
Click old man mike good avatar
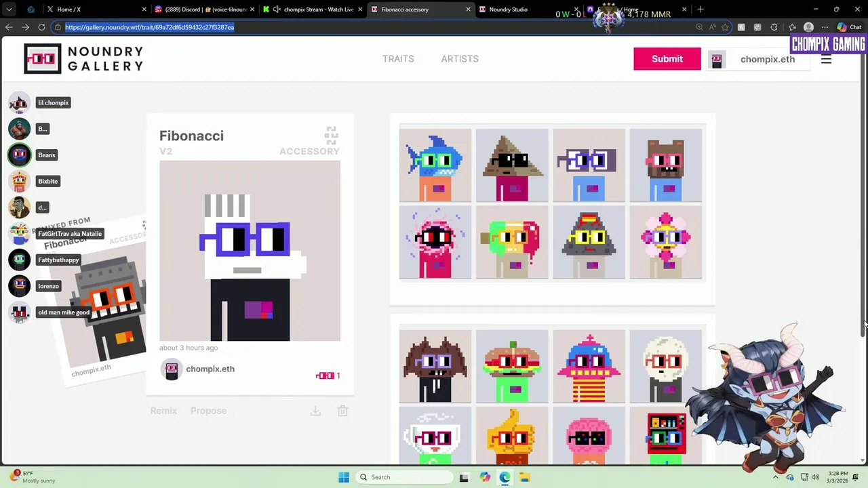(x=19, y=312)
